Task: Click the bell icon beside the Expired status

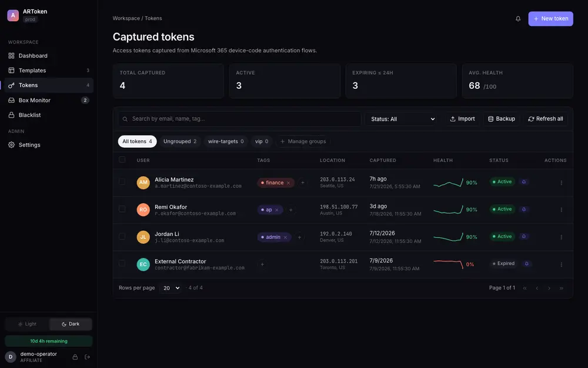Action: (526, 264)
